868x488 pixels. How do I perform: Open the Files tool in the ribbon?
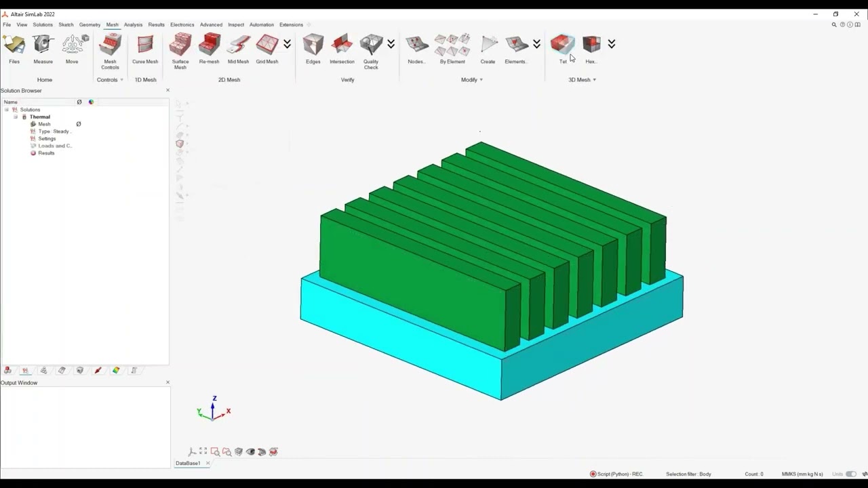(x=14, y=49)
